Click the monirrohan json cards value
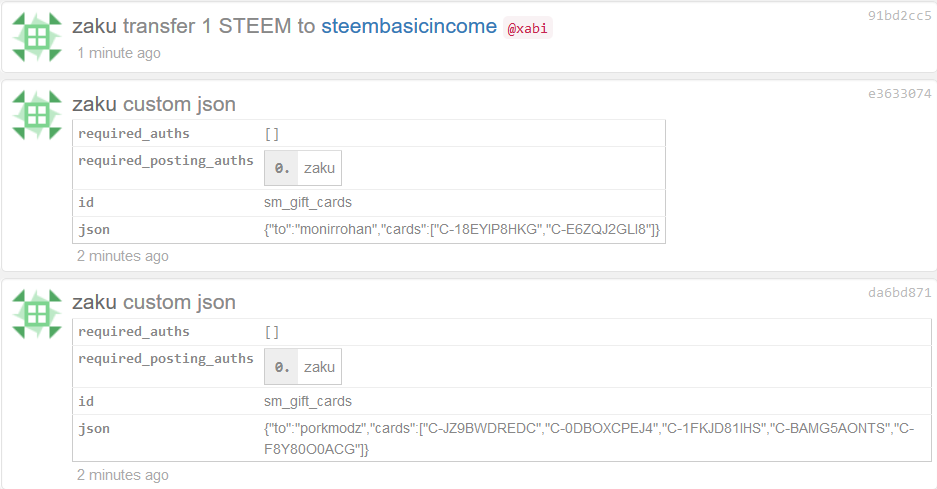Viewport: 937px width, 489px height. (x=462, y=230)
